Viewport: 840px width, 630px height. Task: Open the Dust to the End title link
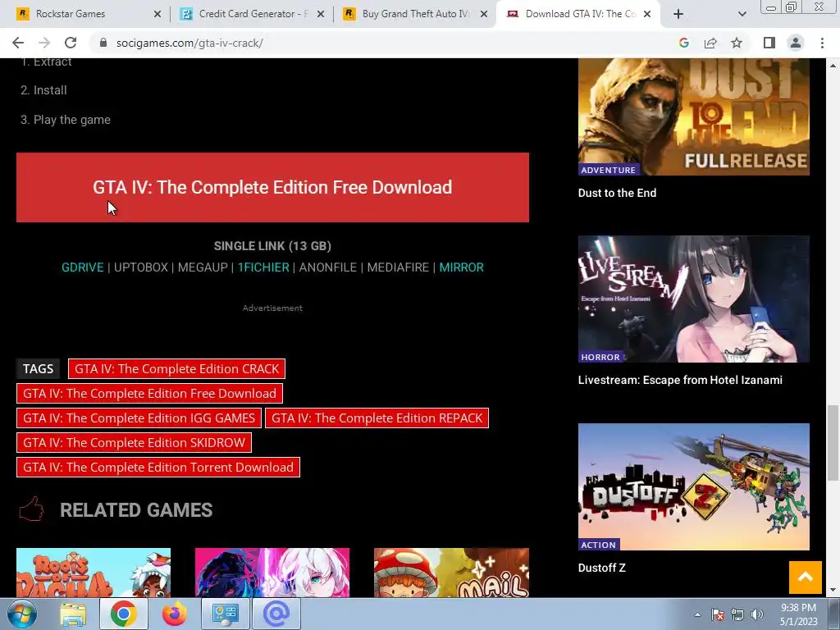617,193
